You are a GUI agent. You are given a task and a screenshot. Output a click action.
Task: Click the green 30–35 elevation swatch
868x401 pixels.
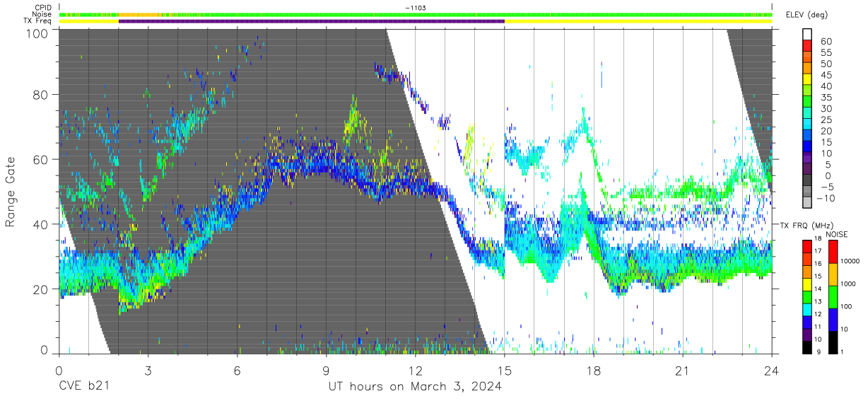pos(808,103)
